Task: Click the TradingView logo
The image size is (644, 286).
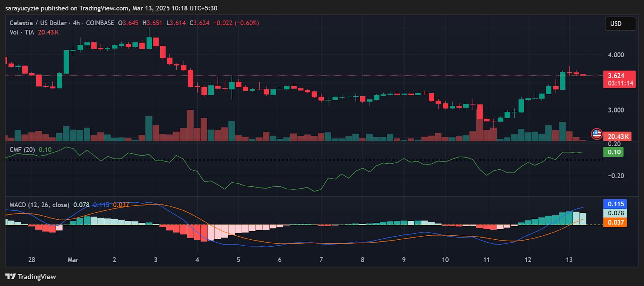Action: pos(31,277)
